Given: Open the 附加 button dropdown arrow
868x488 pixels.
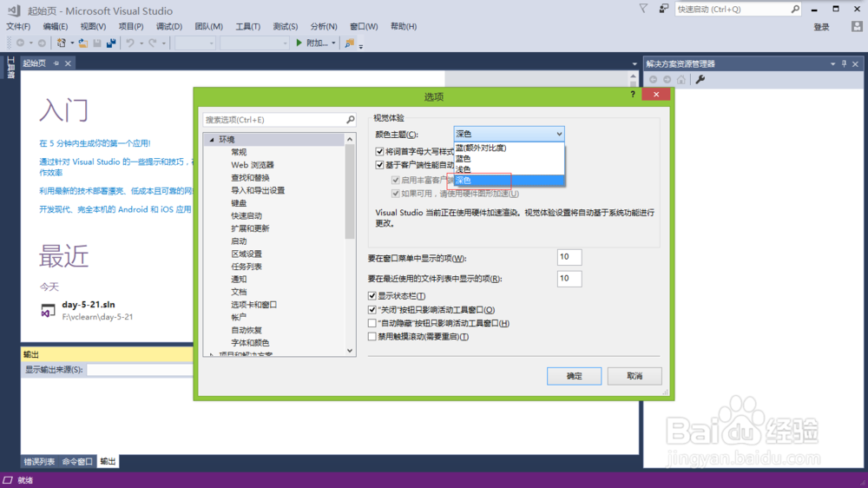Looking at the screenshot, I should (x=333, y=43).
